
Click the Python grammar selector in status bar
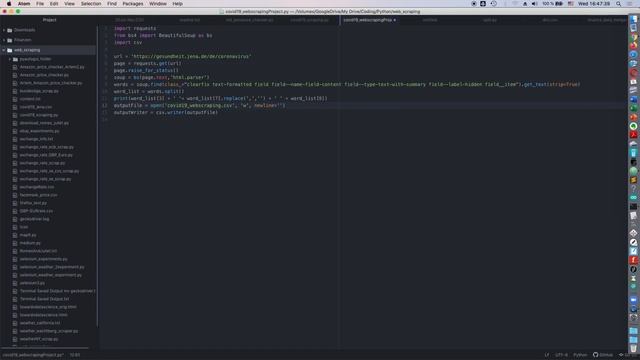tap(580, 355)
